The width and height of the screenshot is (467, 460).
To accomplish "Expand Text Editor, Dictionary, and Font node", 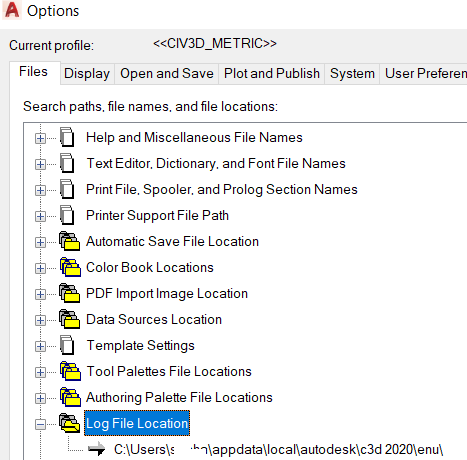I will [x=40, y=164].
